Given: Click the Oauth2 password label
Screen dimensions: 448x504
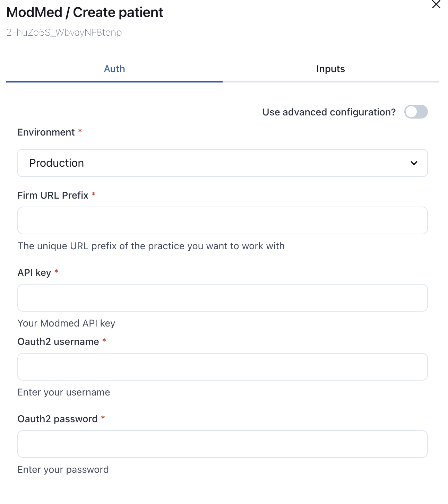Looking at the screenshot, I should (x=58, y=419).
